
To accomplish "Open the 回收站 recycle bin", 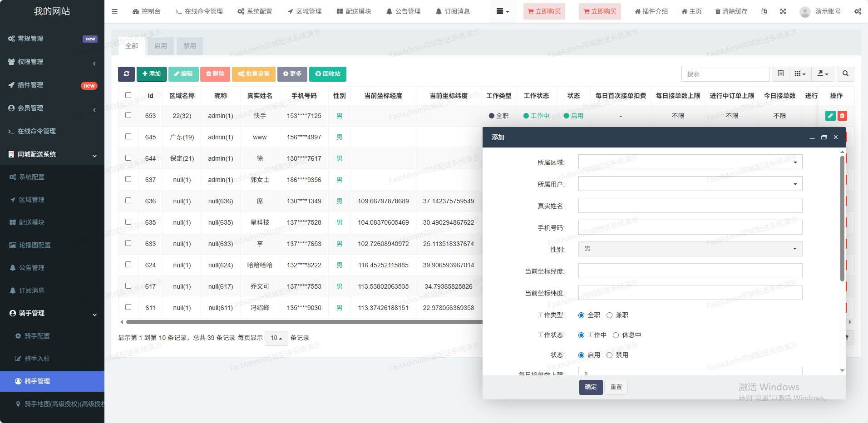I will point(327,74).
